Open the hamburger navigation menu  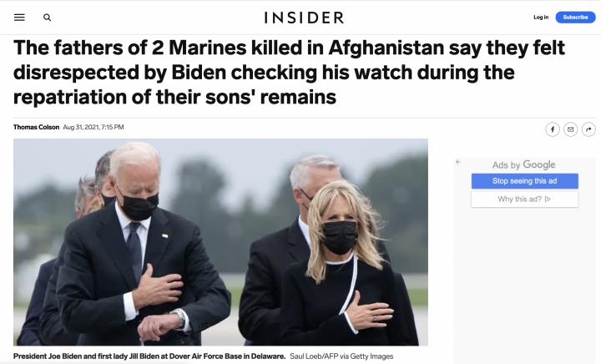19,18
